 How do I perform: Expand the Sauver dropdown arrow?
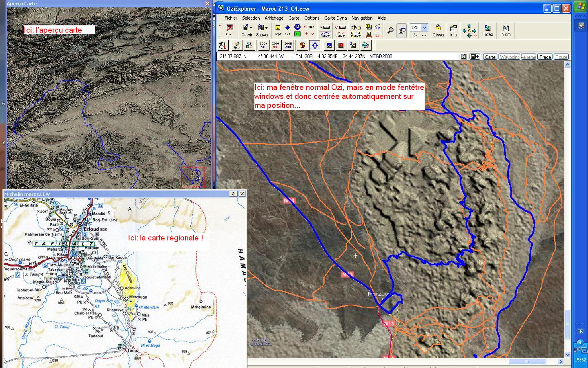pyautogui.click(x=267, y=28)
